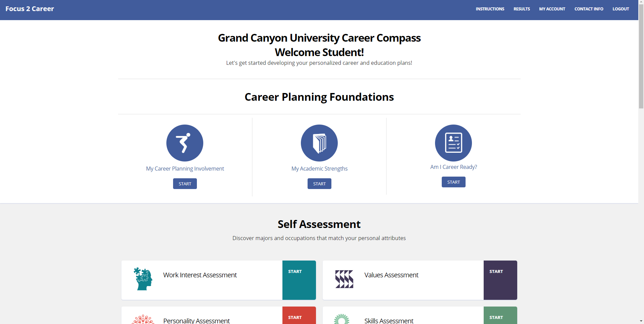This screenshot has width=644, height=324.
Task: Click the Career Planning Involvement running figure icon
Action: (185, 143)
